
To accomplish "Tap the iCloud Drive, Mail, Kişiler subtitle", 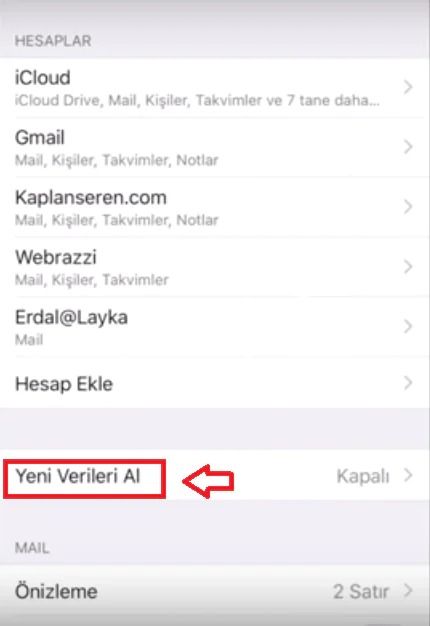I will point(197,100).
